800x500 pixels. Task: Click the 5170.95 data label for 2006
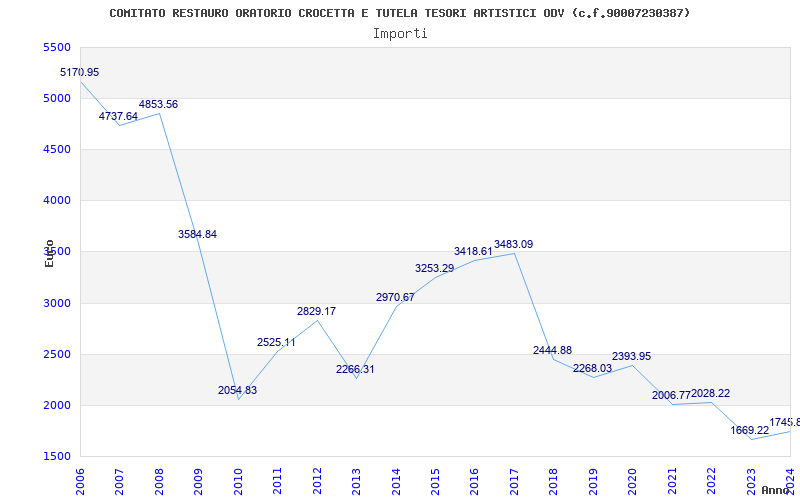[x=80, y=72]
